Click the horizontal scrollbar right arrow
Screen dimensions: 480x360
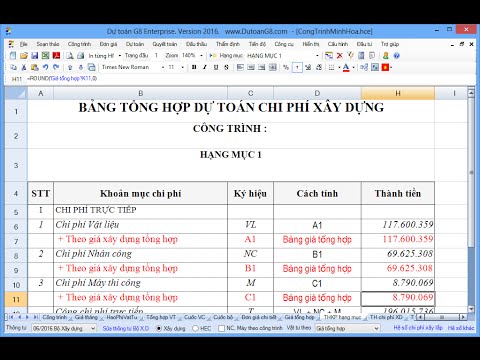(463, 317)
